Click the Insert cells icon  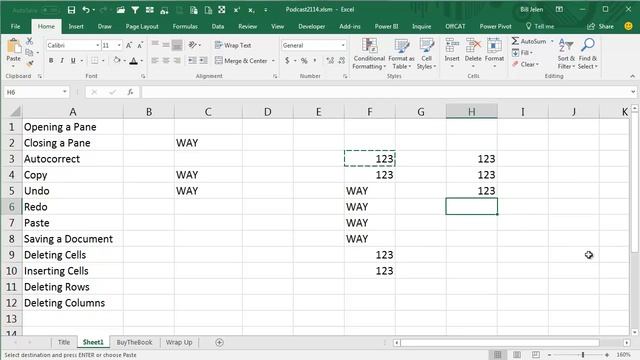(x=452, y=46)
